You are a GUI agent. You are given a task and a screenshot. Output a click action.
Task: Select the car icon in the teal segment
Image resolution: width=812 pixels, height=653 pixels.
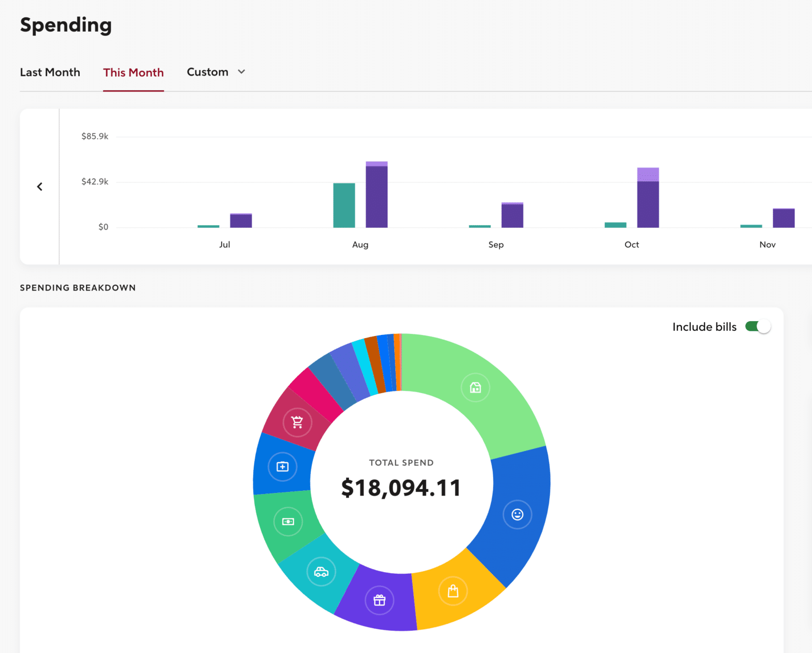pyautogui.click(x=321, y=572)
